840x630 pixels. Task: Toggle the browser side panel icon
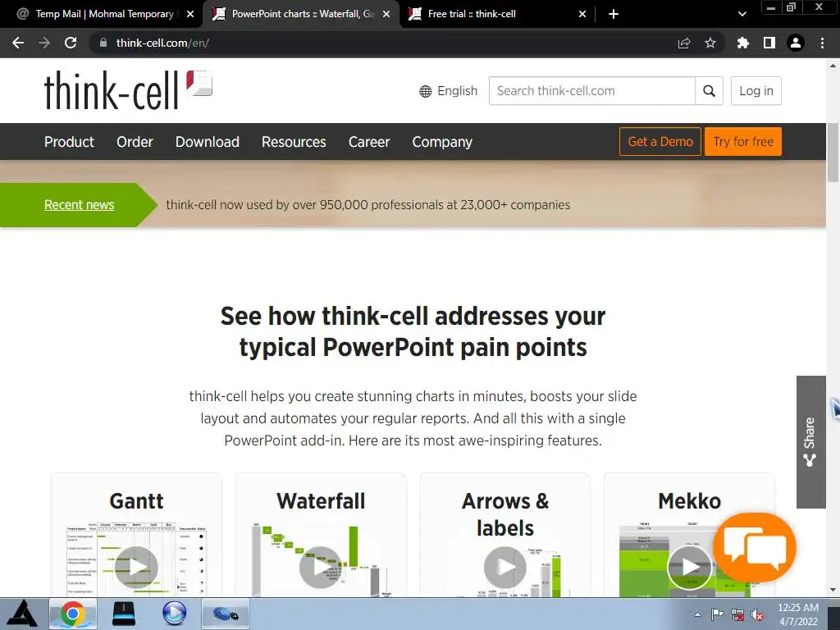769,43
